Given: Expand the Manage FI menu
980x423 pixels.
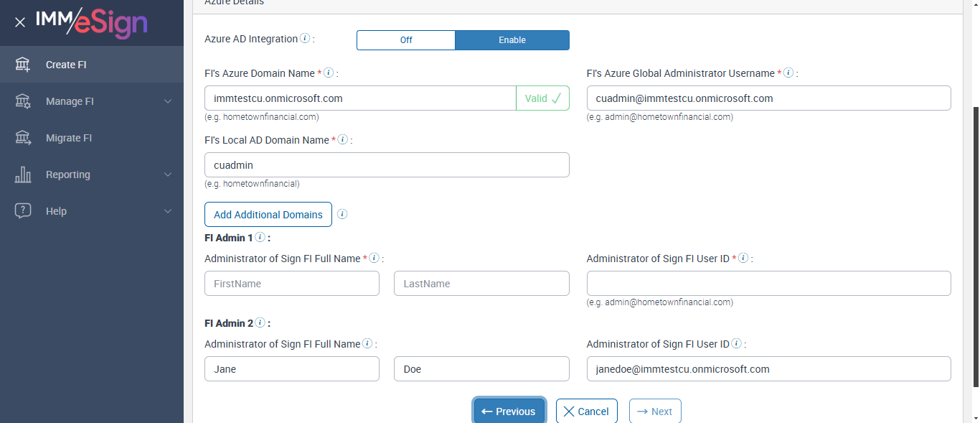Looking at the screenshot, I should pos(168,101).
